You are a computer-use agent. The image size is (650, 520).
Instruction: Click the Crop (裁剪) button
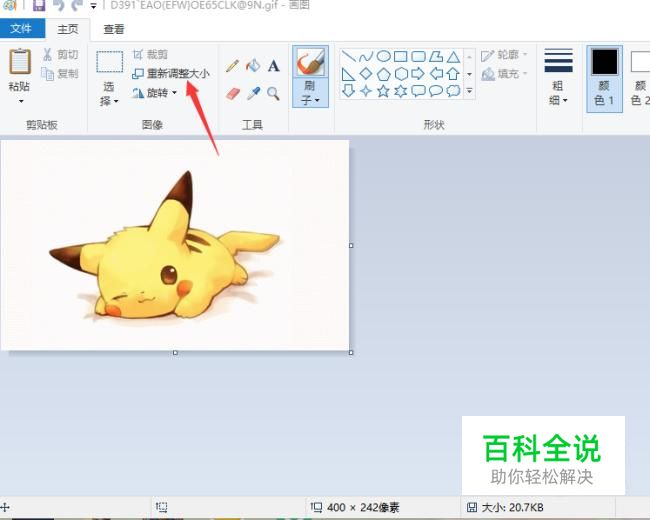[150, 54]
